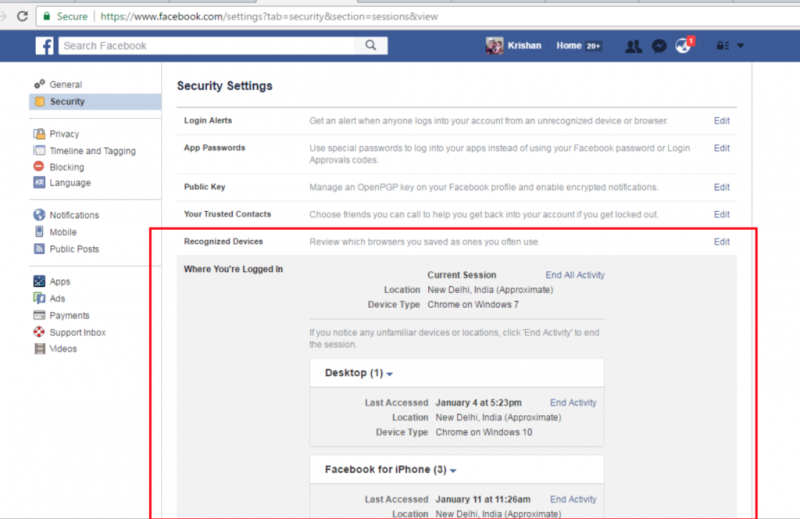The width and height of the screenshot is (800, 519).
Task: Reload the page in browser
Action: (22, 16)
